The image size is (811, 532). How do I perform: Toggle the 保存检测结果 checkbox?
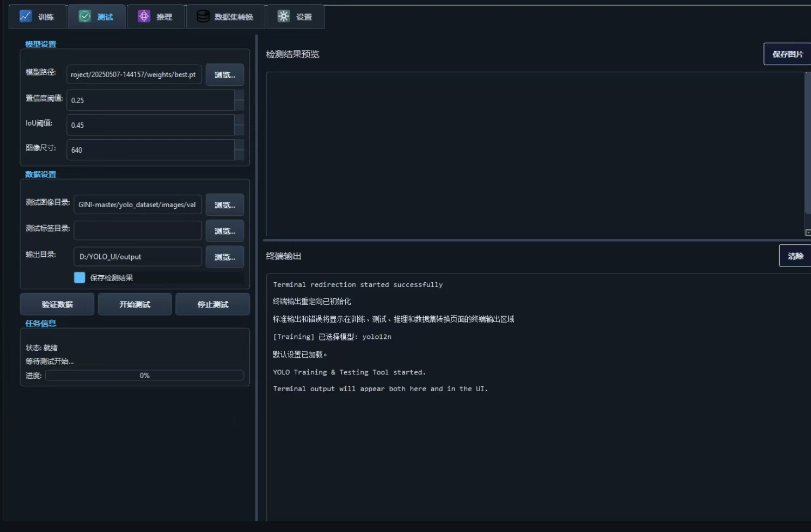point(79,277)
